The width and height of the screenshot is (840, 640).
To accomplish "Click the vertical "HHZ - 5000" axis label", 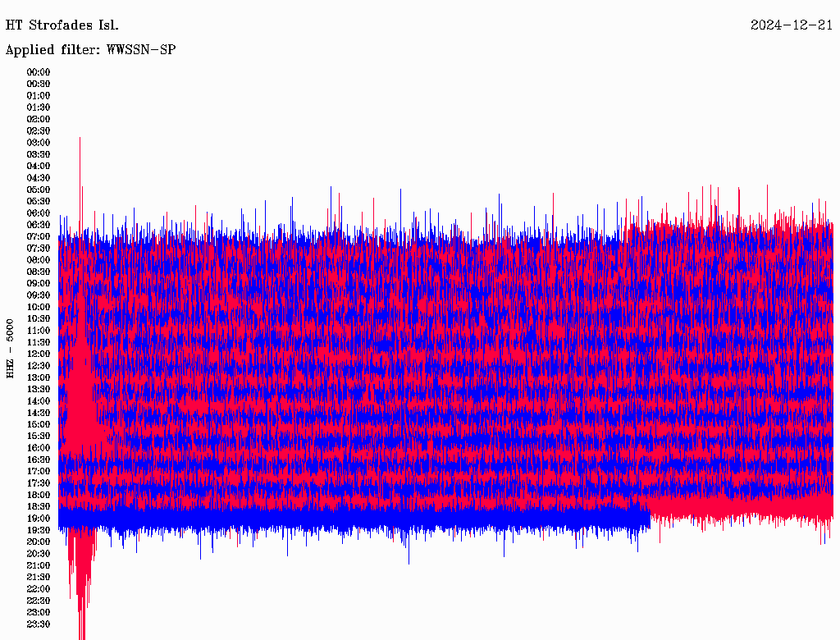I will (10, 349).
